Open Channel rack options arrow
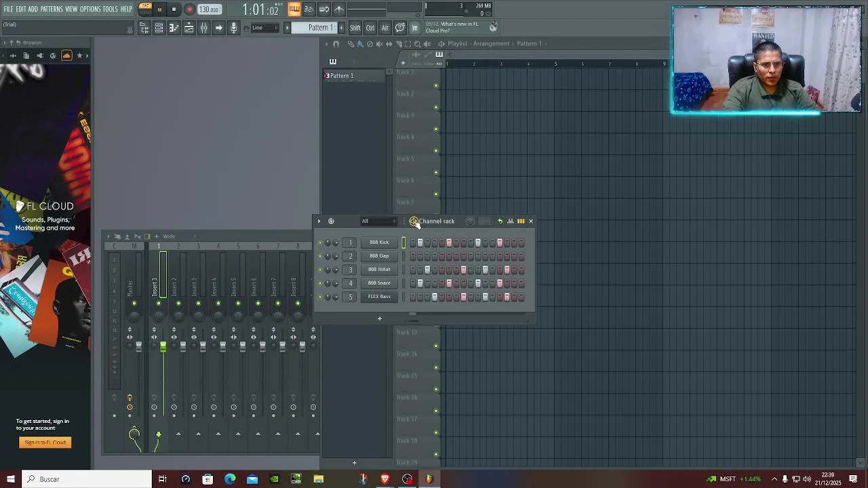 coord(319,221)
